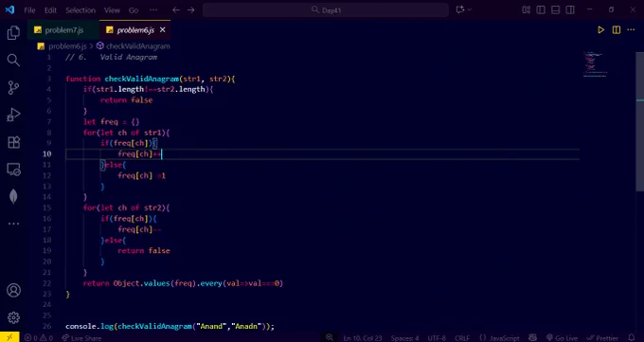The width and height of the screenshot is (644, 342).
Task: Show hidden menu bar items
Action: point(153,9)
